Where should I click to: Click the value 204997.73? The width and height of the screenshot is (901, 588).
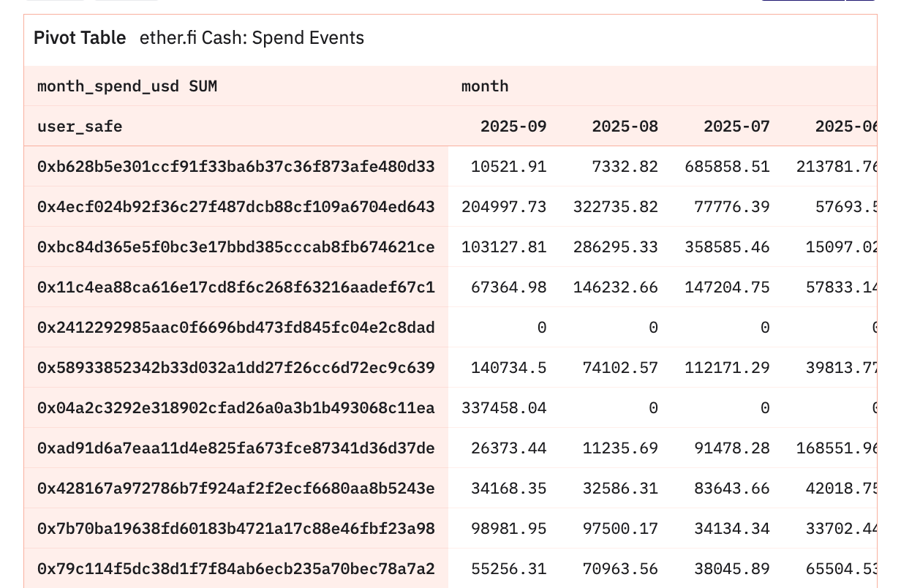click(504, 207)
